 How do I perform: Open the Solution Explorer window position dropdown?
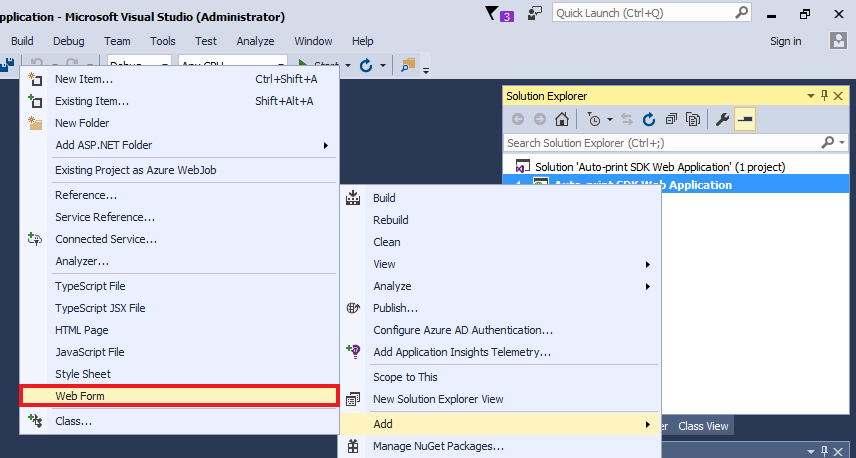point(811,96)
